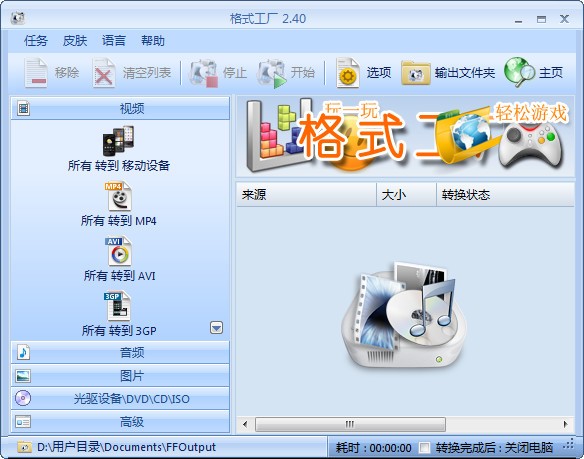Click the disc icon for DVD\CD\ISO
This screenshot has height=459, width=584.
[x=23, y=398]
